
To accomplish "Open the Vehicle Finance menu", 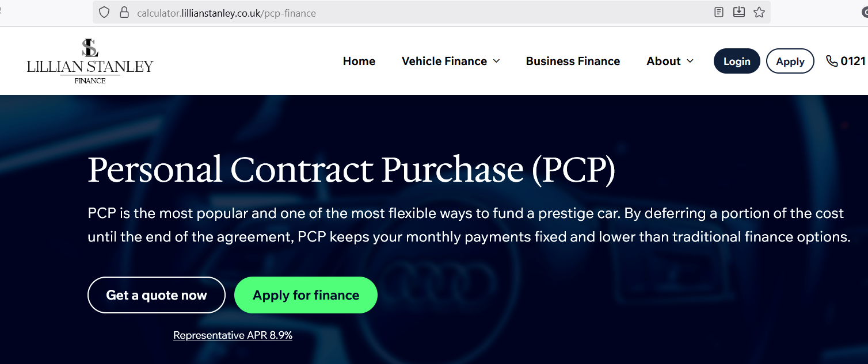I will 444,61.
